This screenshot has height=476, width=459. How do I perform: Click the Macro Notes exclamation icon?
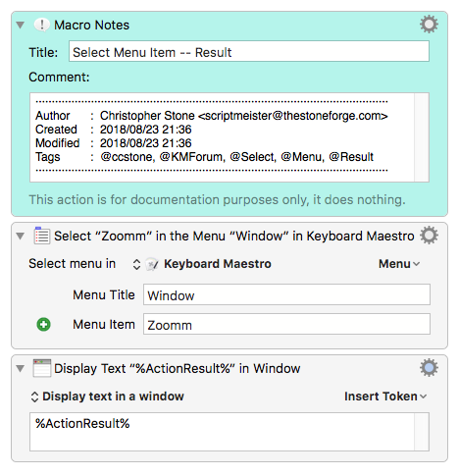click(x=42, y=25)
